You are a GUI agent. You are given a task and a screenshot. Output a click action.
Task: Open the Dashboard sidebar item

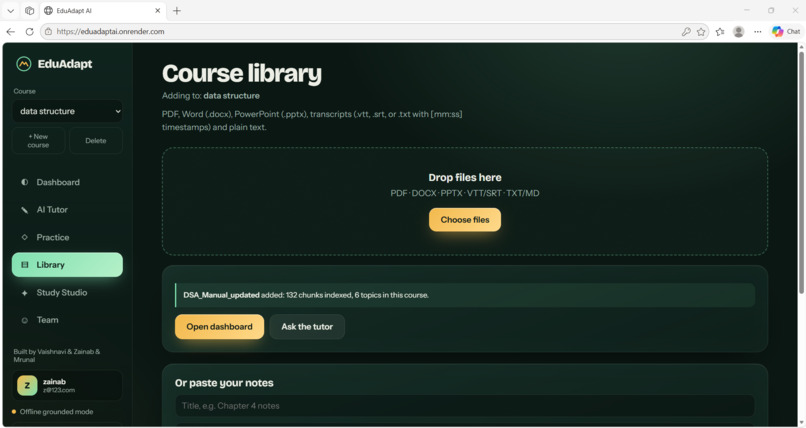pyautogui.click(x=67, y=182)
